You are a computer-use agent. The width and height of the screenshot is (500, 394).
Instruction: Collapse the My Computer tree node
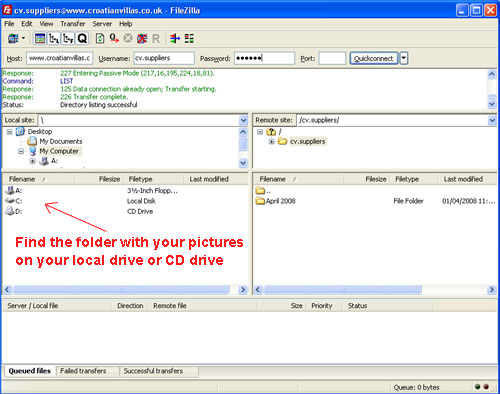tap(21, 151)
